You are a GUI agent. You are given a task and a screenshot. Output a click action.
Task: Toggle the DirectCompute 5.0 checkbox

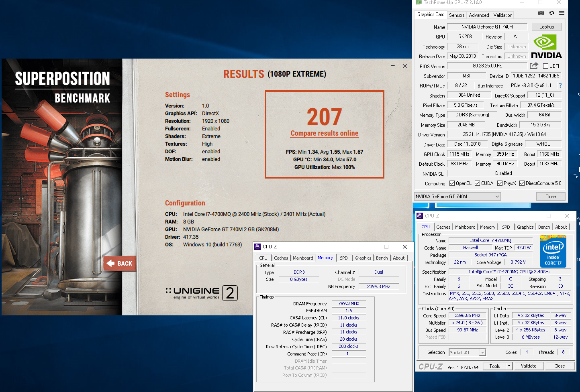click(x=522, y=183)
